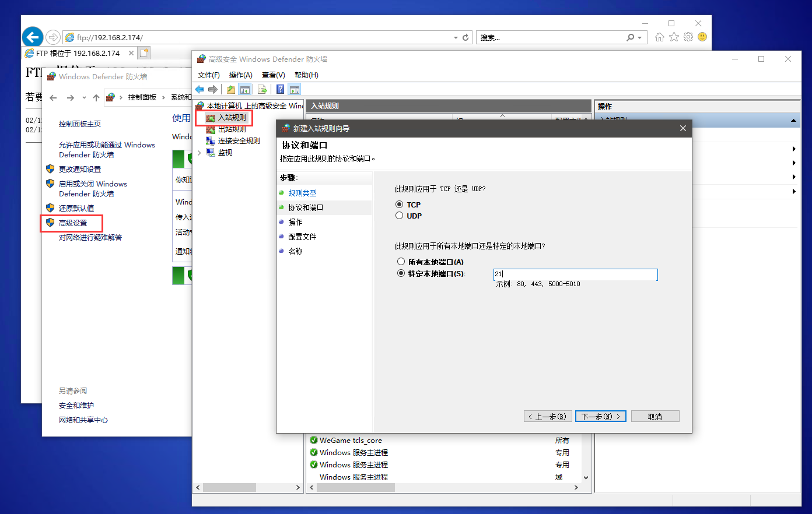Open the 查看(V) menu
The image size is (812, 514).
pos(273,75)
